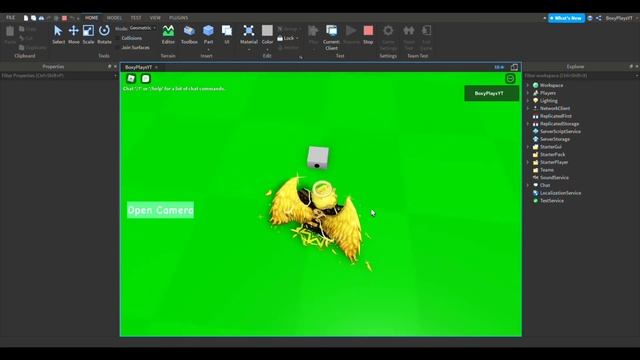The width and height of the screenshot is (640, 360).
Task: Click the Exit Game icon
Action: click(427, 31)
